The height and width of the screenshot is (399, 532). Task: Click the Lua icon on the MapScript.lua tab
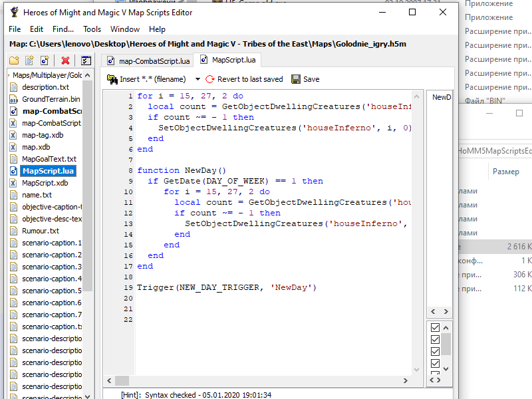tap(203, 60)
